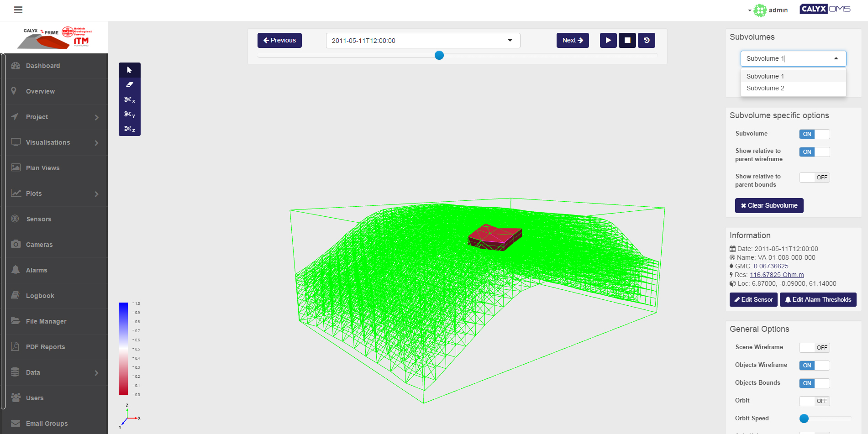The height and width of the screenshot is (434, 868).
Task: Select the pointer cursor tool
Action: pos(129,70)
